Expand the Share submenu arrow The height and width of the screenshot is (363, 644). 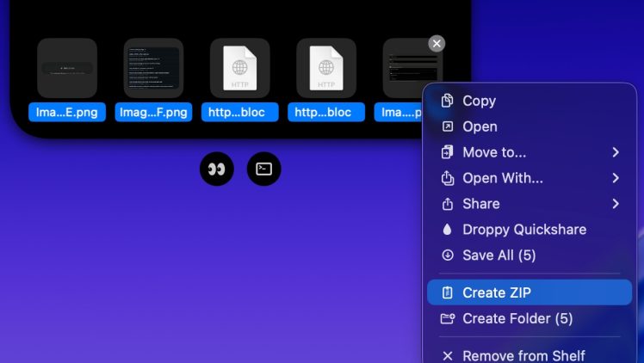(x=616, y=204)
